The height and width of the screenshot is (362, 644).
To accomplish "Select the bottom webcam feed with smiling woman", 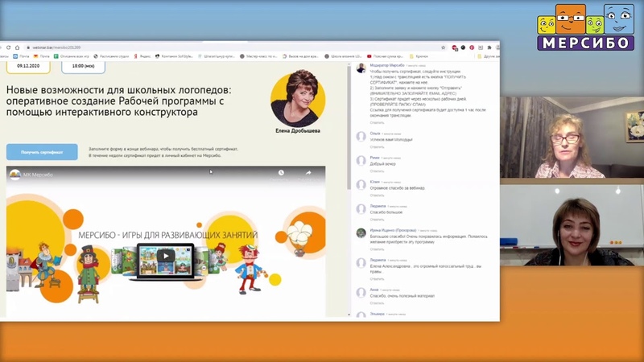I will 572,225.
